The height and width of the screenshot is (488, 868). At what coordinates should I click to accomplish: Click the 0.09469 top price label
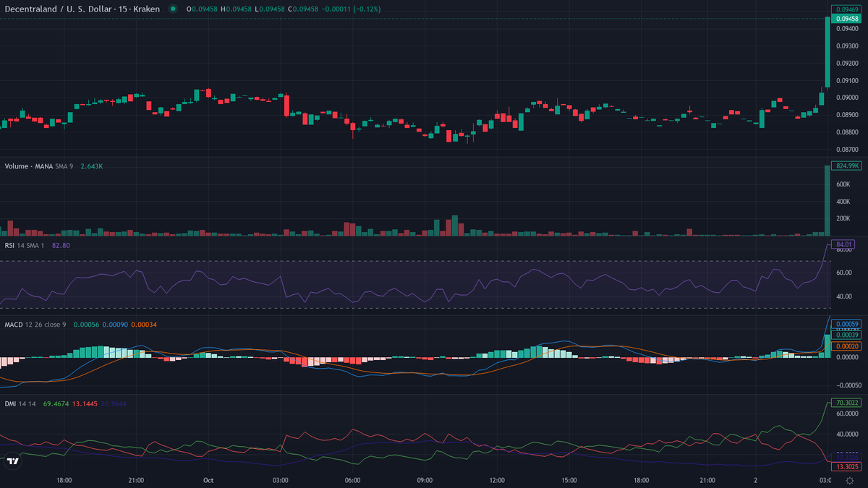pos(848,9)
